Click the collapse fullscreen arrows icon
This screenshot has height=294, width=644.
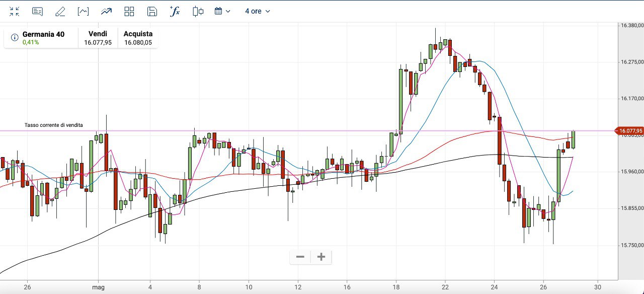tap(15, 11)
